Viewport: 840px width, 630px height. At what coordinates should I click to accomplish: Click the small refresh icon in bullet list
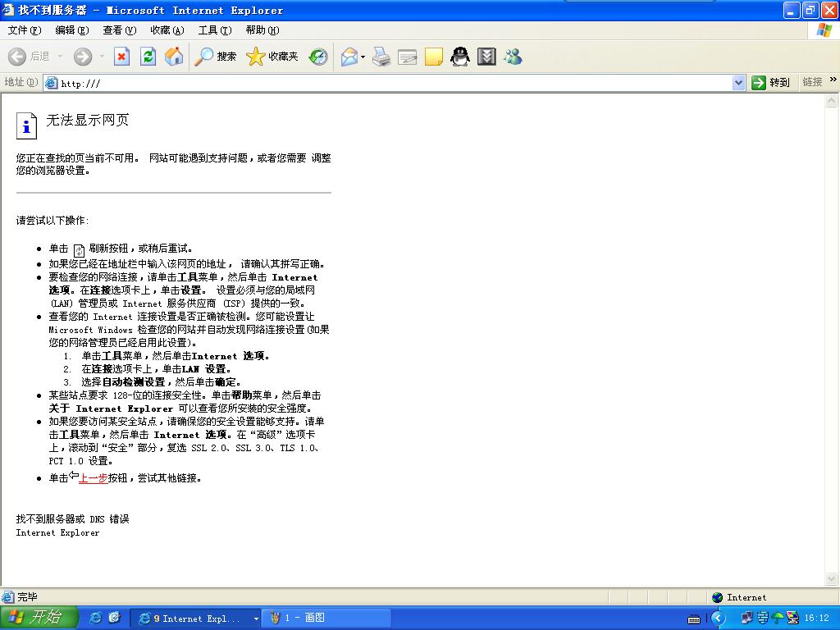[x=79, y=250]
